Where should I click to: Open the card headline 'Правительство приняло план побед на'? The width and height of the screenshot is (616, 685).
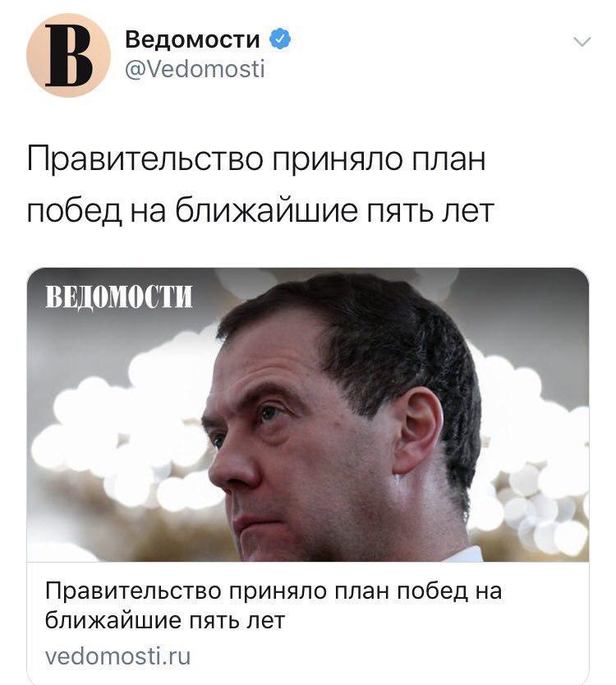pos(274,592)
